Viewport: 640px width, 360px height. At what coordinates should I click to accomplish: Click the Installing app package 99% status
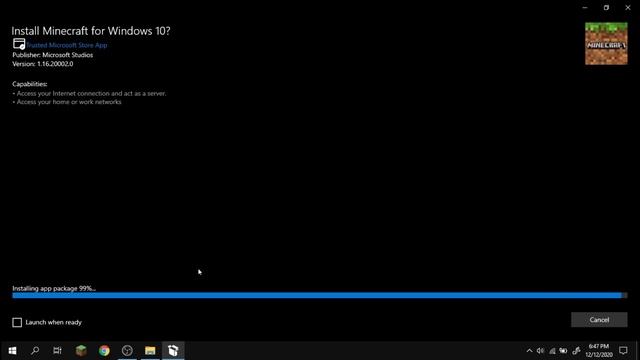[x=54, y=288]
